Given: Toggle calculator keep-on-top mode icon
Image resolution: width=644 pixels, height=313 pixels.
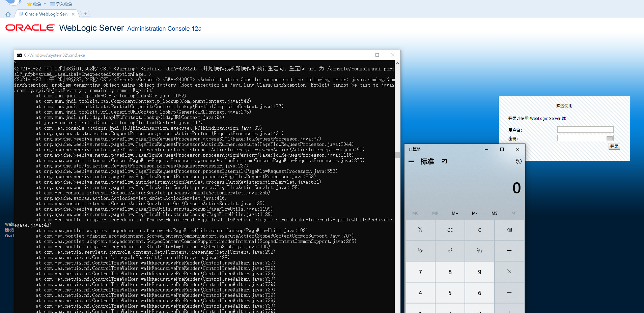Looking at the screenshot, I should (444, 162).
